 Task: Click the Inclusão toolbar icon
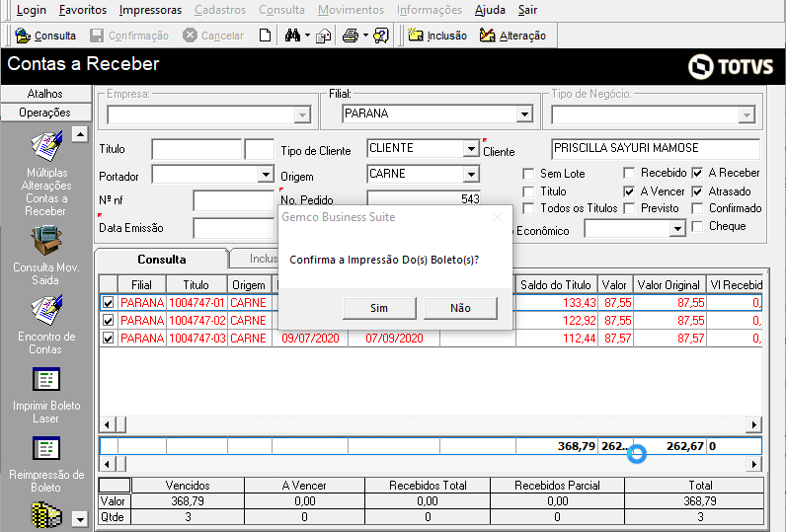(416, 36)
